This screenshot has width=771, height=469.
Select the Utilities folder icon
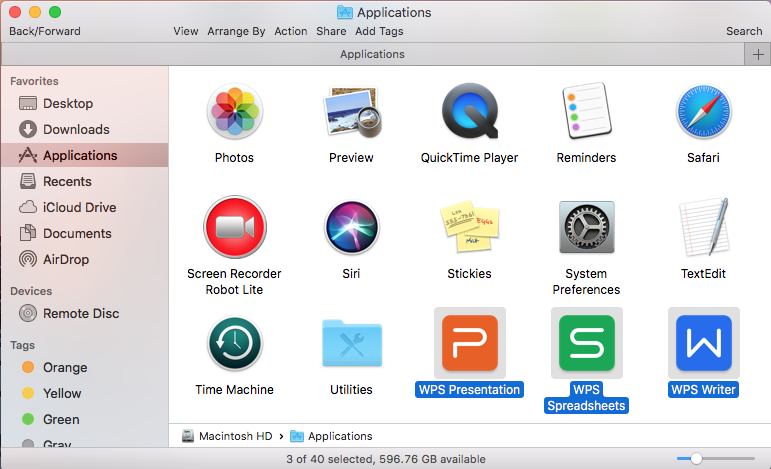352,343
